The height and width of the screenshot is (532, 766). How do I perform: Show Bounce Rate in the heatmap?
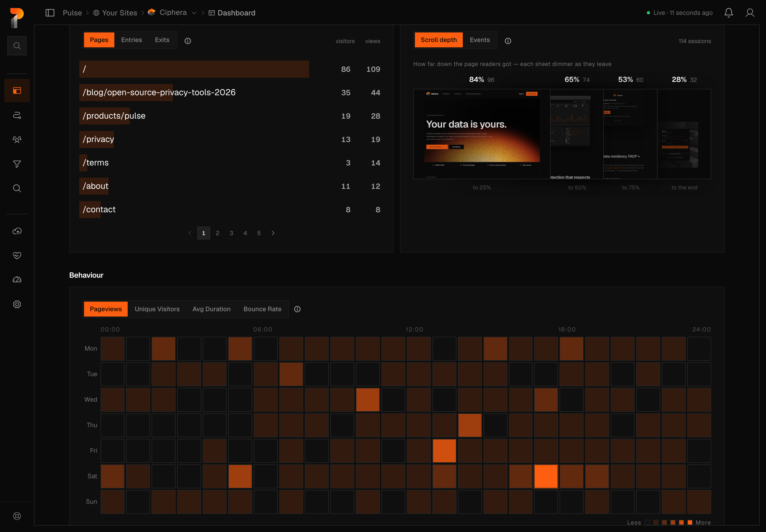[x=262, y=309]
